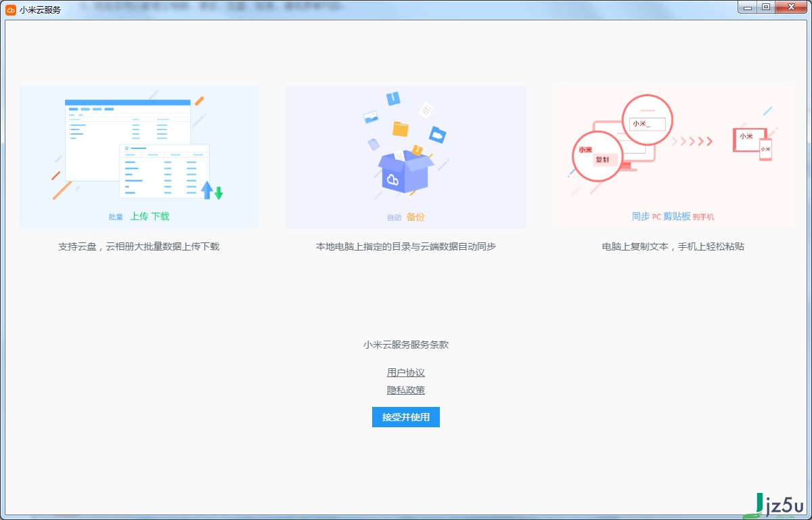Click the 小米云服务 window title text
This screenshot has height=520, width=812.
[40, 9]
